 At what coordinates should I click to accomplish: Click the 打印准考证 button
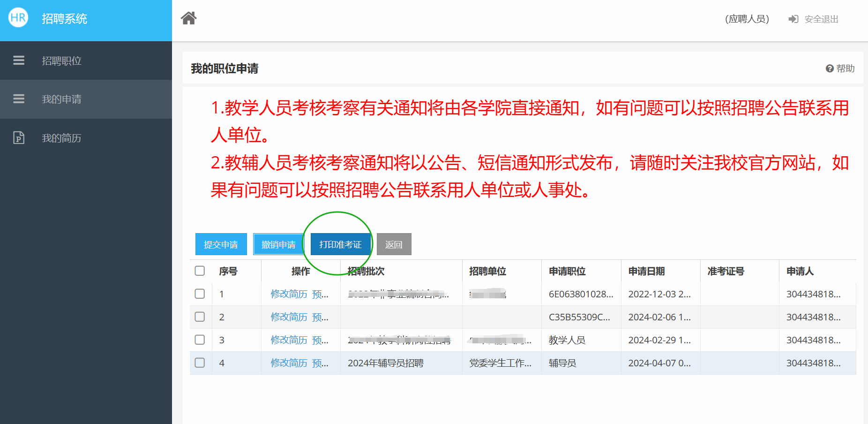(x=340, y=244)
